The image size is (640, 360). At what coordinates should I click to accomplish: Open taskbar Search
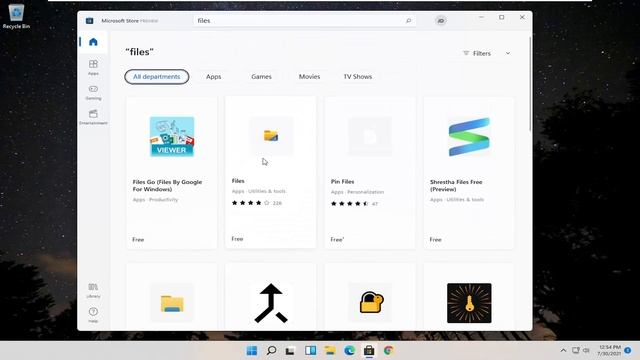pos(271,351)
